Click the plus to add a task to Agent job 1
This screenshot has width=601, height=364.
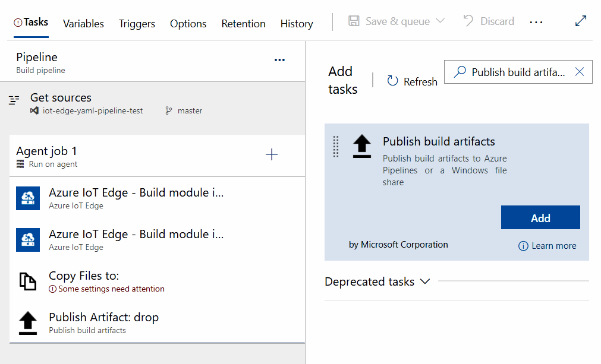272,154
